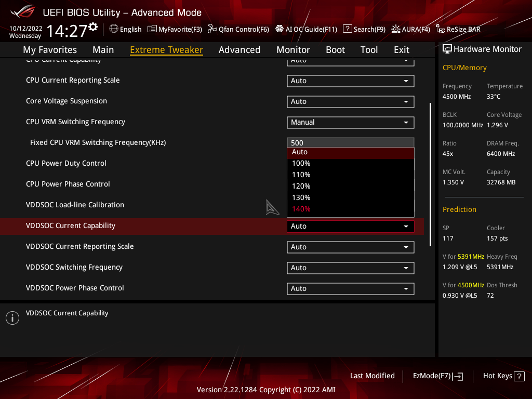
Task: Open AURA lighting icon
Action: (395, 29)
